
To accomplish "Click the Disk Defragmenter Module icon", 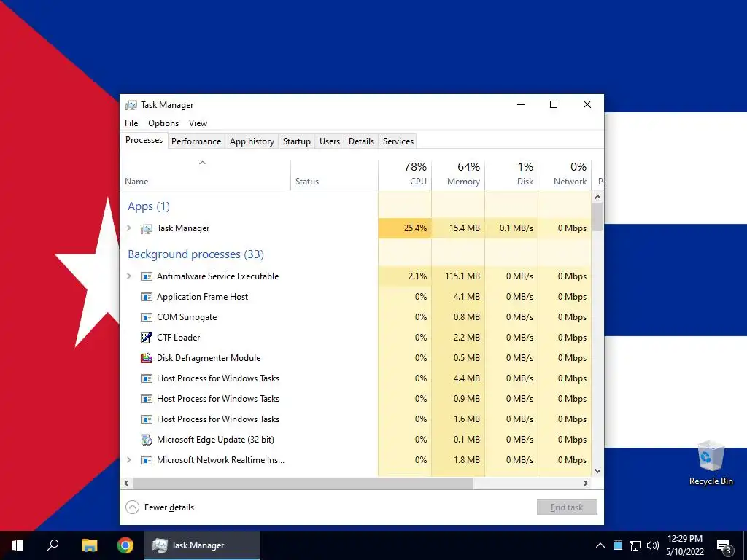I will click(x=146, y=358).
